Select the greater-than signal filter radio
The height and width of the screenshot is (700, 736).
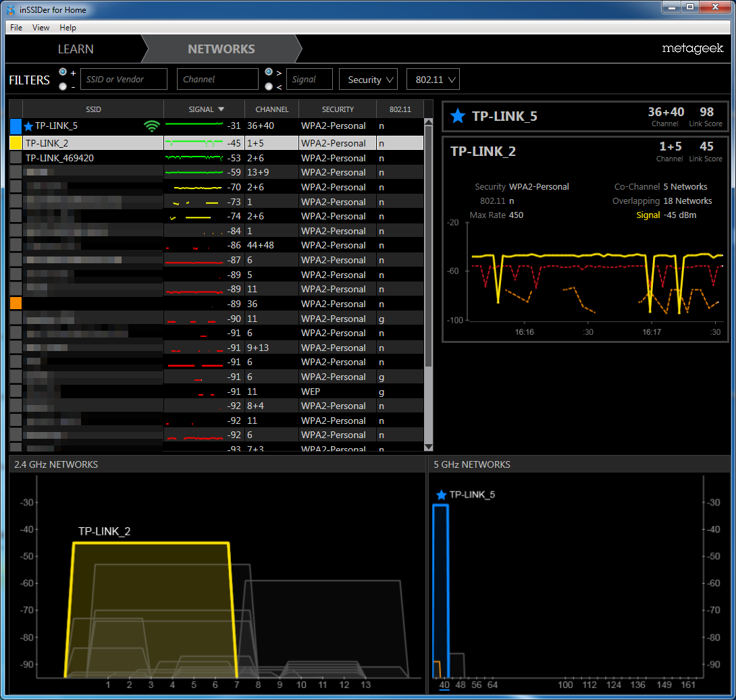point(269,72)
